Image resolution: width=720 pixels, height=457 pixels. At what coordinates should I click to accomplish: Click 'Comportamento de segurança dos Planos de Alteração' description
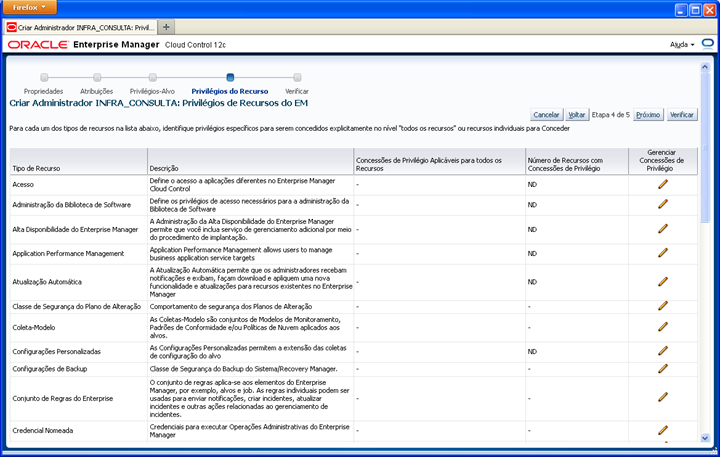coord(231,307)
